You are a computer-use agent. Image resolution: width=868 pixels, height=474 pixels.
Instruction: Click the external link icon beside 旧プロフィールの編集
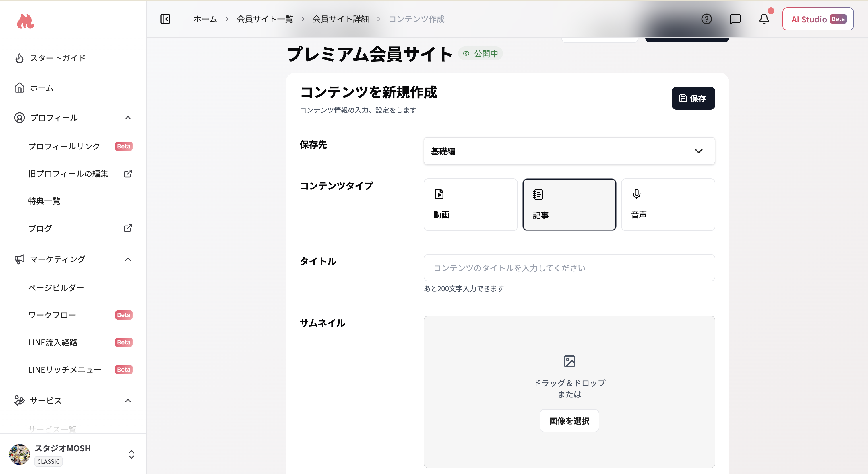pyautogui.click(x=128, y=174)
